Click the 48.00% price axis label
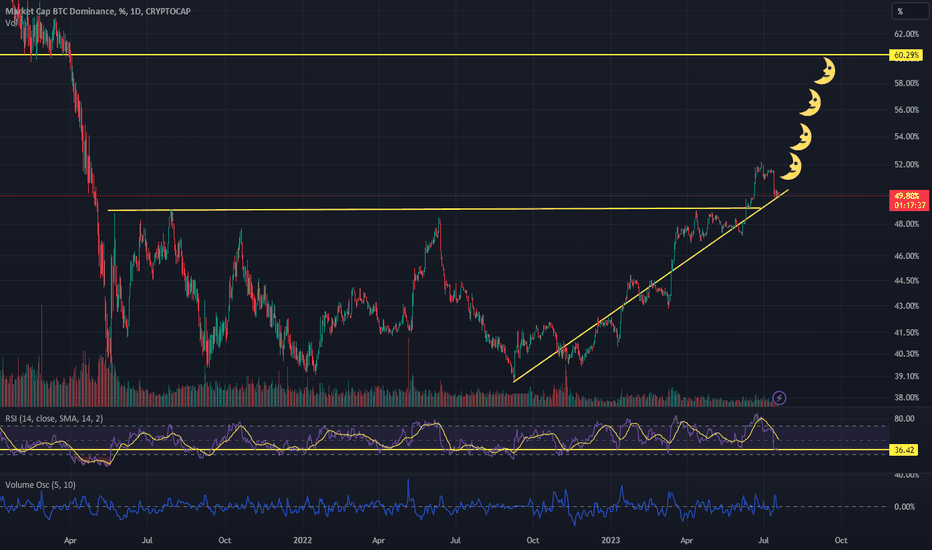932x550 pixels. 906,224
